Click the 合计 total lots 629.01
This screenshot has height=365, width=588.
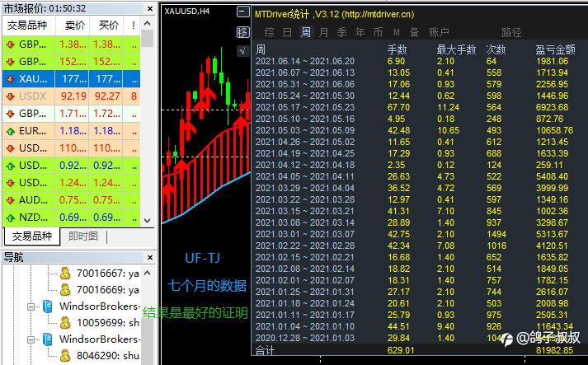click(x=401, y=350)
